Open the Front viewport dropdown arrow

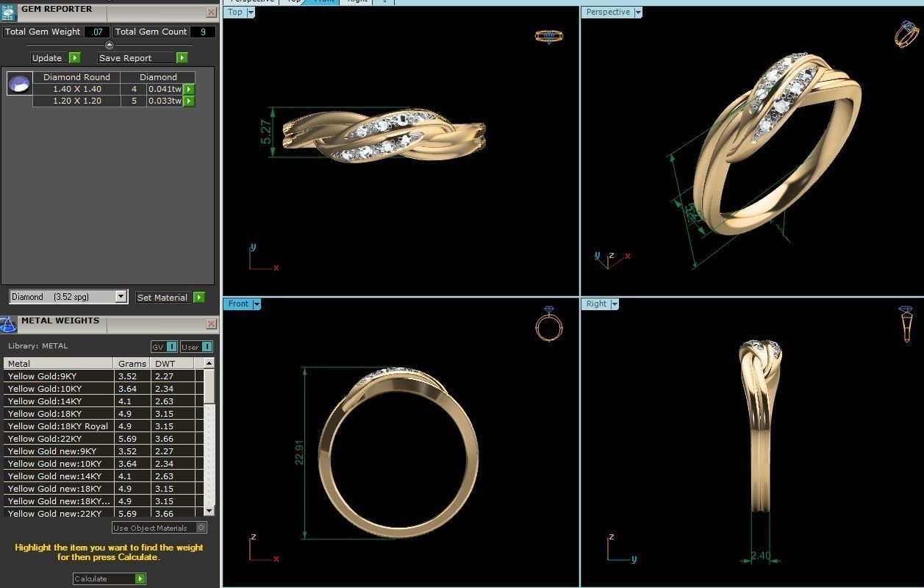pos(257,304)
